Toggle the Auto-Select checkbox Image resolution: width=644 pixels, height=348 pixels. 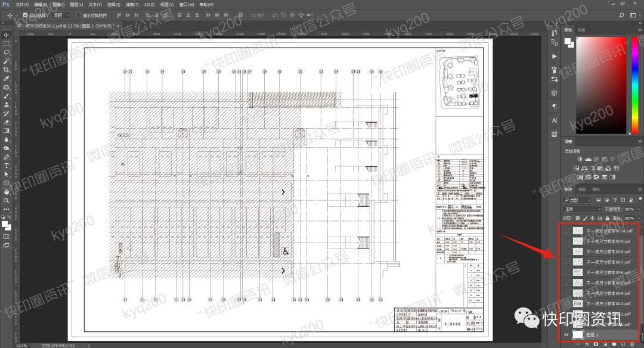[25, 15]
